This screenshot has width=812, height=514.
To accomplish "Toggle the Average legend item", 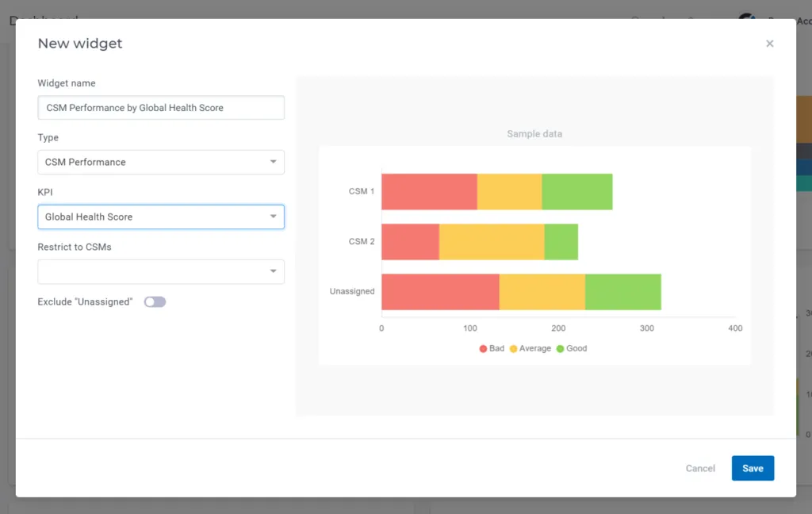I will [x=530, y=349].
